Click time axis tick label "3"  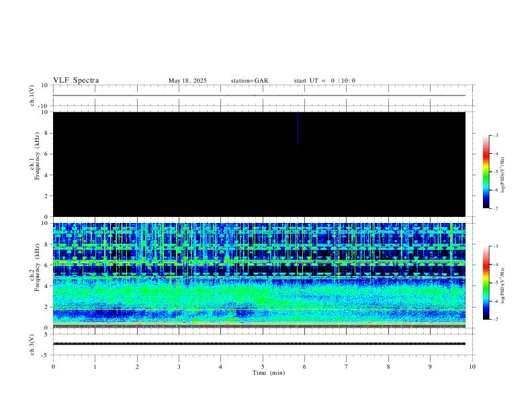tap(179, 367)
